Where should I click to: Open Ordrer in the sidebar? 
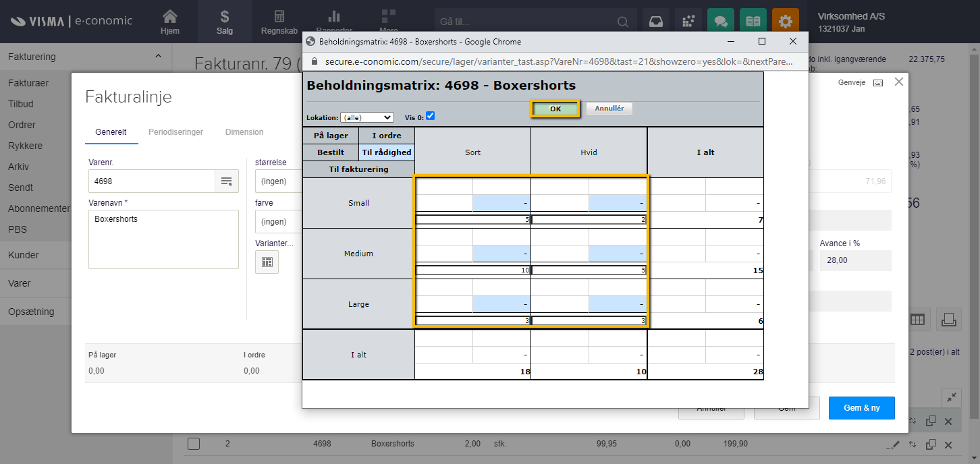22,125
